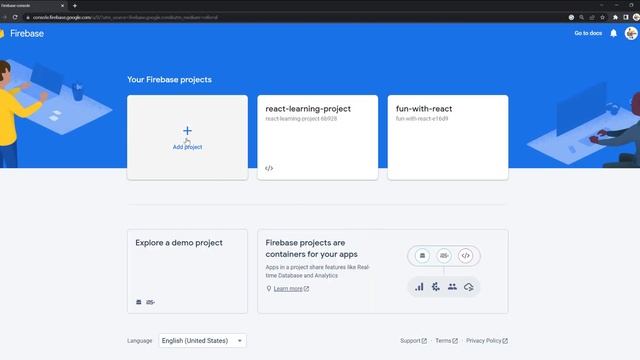
Task: Bookmark this page with star icon
Action: pos(602,17)
